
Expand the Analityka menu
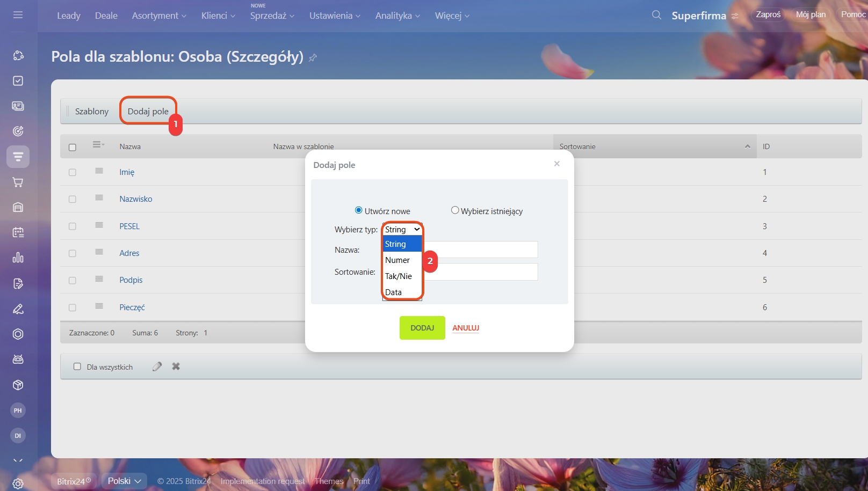(x=397, y=16)
